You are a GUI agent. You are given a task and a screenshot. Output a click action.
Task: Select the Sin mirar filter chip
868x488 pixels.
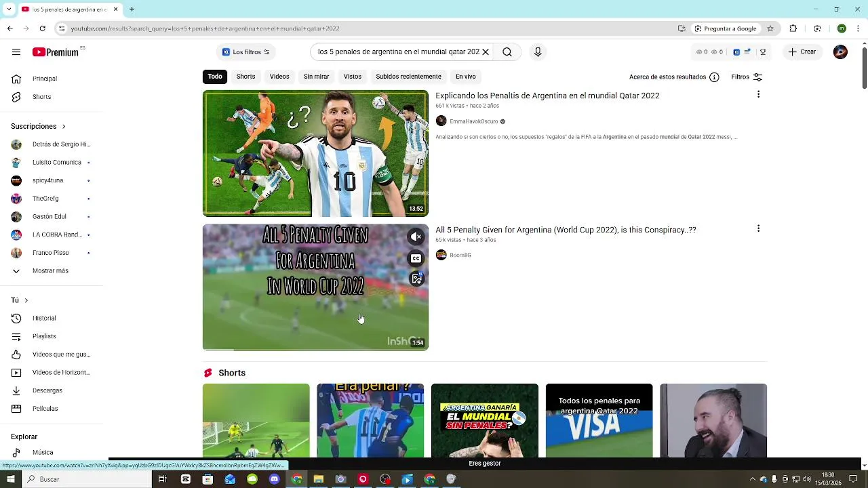point(316,77)
